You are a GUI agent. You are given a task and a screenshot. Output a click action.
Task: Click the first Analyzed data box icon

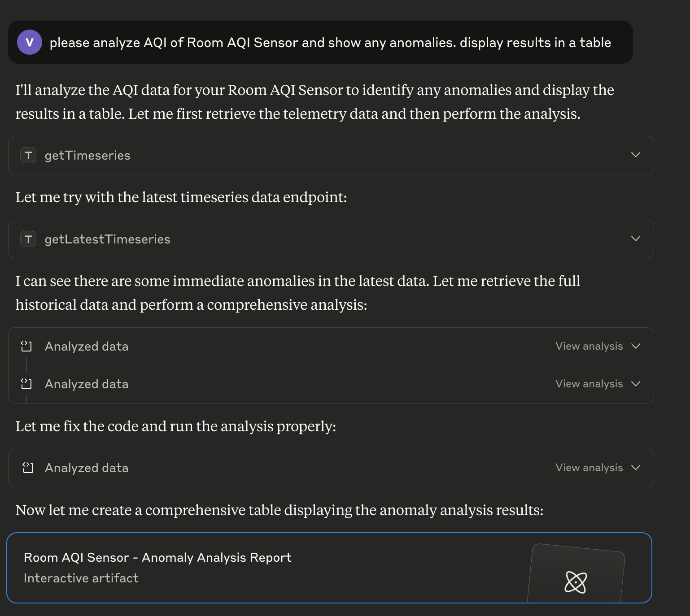point(27,346)
